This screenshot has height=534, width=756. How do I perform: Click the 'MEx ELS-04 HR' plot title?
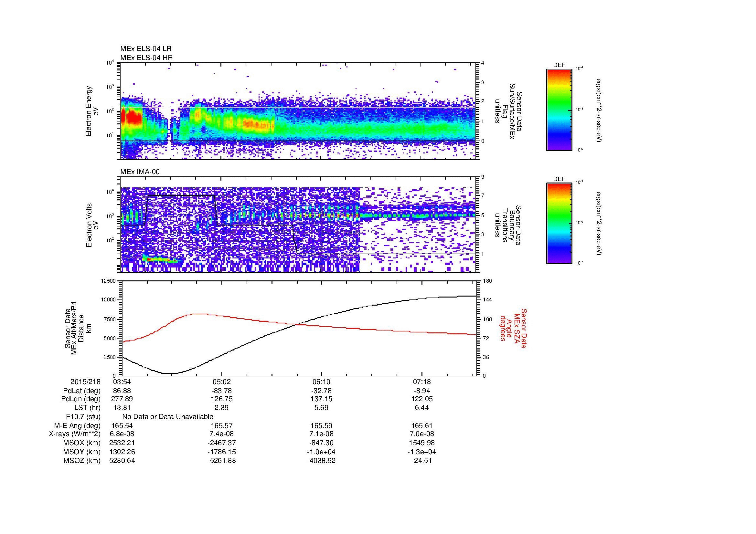[146, 58]
